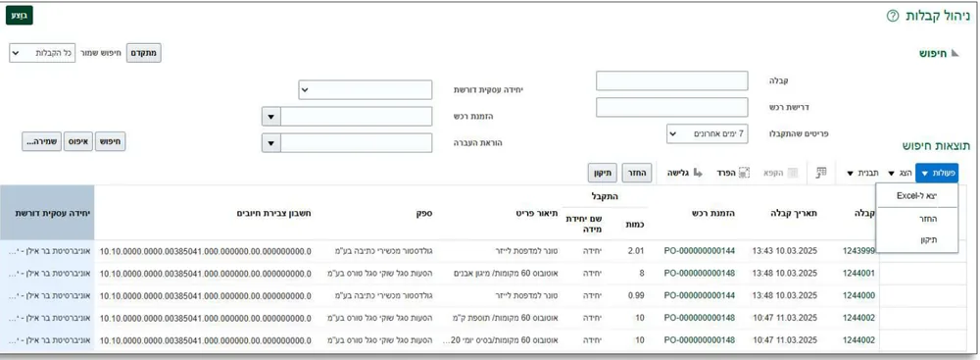Image resolution: width=980 pixels, height=360 pixels.
Task: Open PO-000000000144 link in row 1244000
Action: (x=700, y=295)
